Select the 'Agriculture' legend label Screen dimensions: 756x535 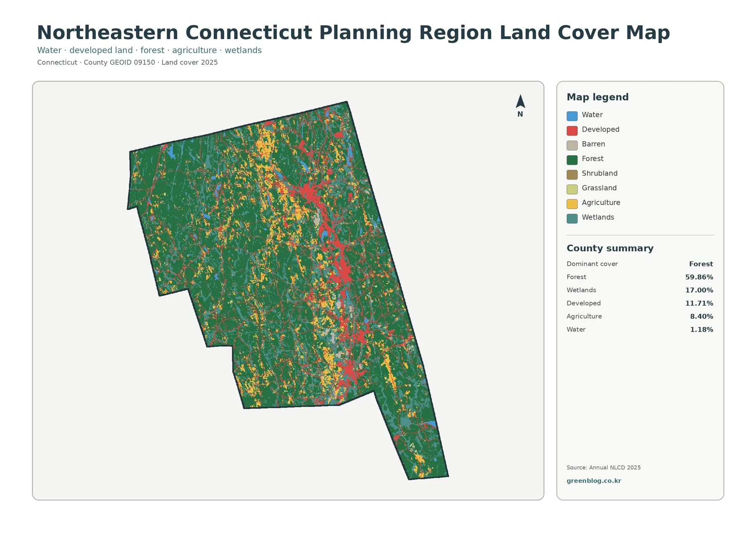coord(601,203)
